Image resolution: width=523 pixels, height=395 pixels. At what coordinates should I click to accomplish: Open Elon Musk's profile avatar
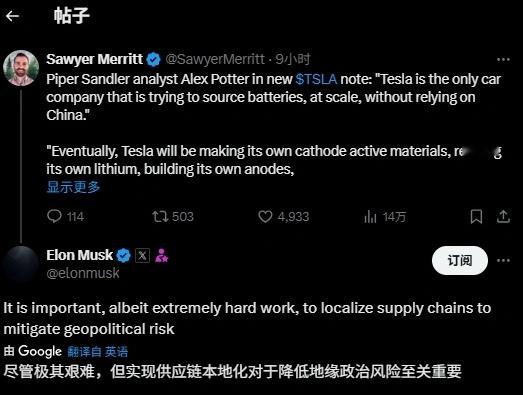[21, 264]
